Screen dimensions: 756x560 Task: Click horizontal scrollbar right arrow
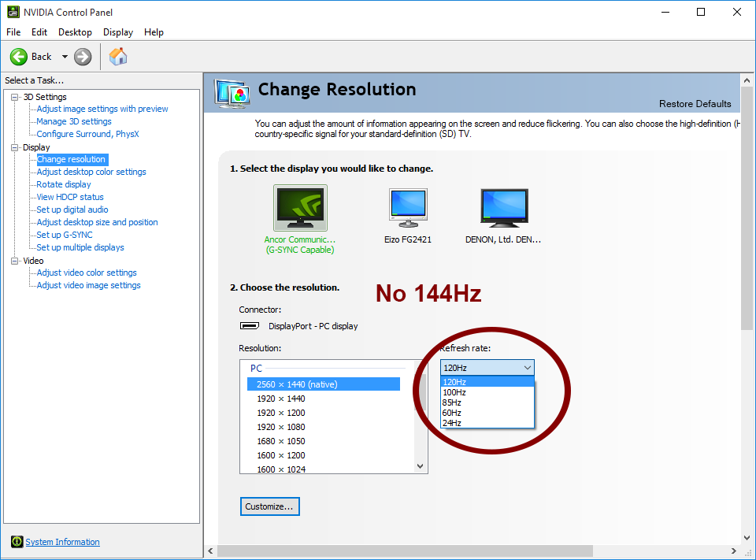[734, 551]
